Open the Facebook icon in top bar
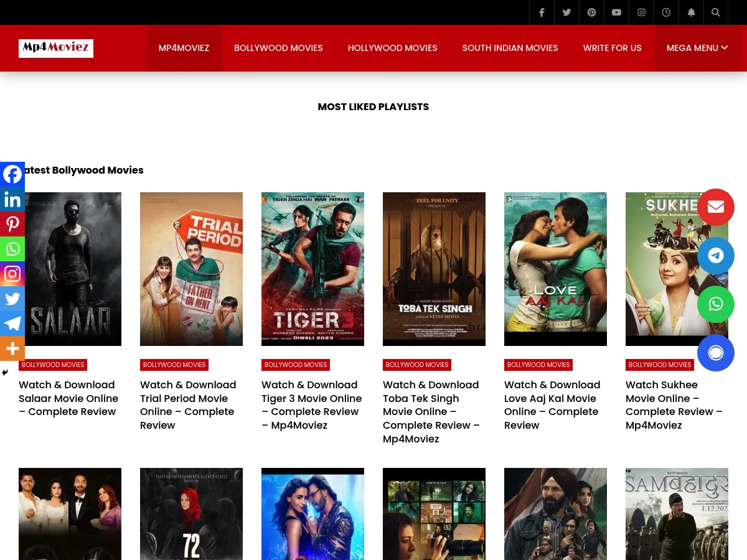The image size is (747, 560). point(542,12)
